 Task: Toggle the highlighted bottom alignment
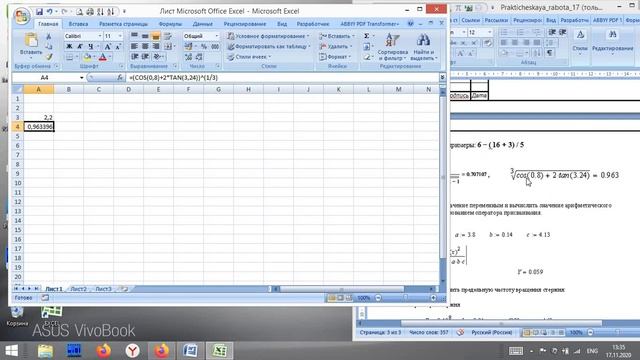click(156, 36)
